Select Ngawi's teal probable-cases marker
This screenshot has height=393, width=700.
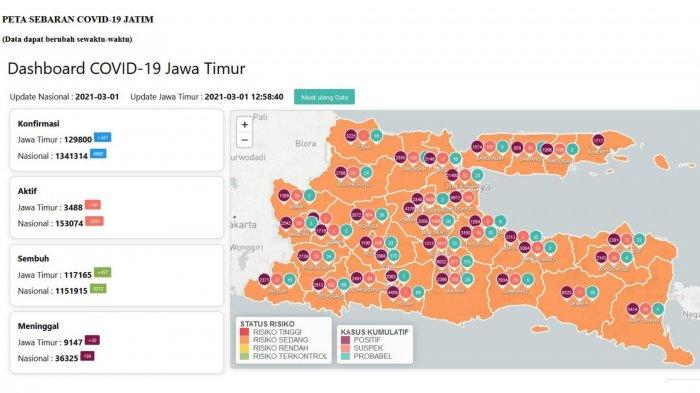pyautogui.click(x=309, y=196)
